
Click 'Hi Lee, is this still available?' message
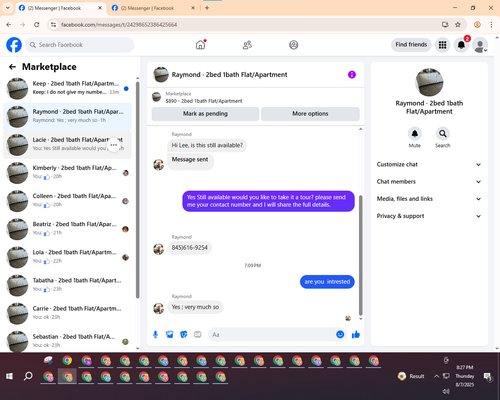pos(207,145)
